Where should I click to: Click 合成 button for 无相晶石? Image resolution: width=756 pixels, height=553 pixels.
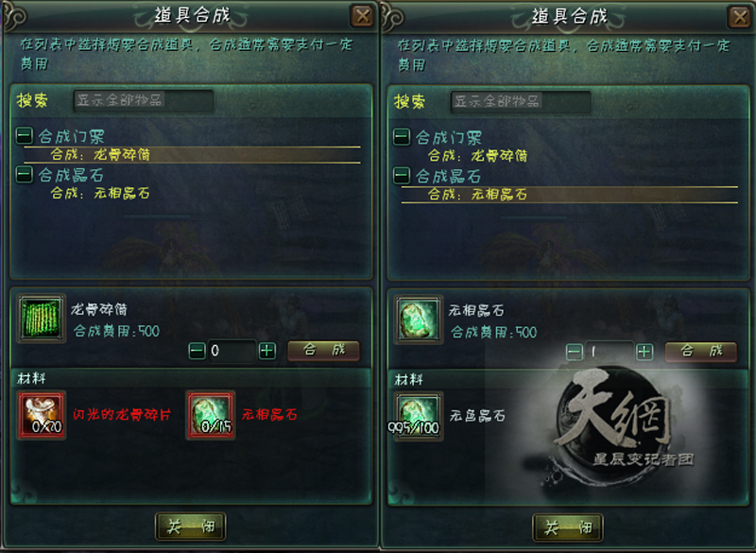[701, 352]
